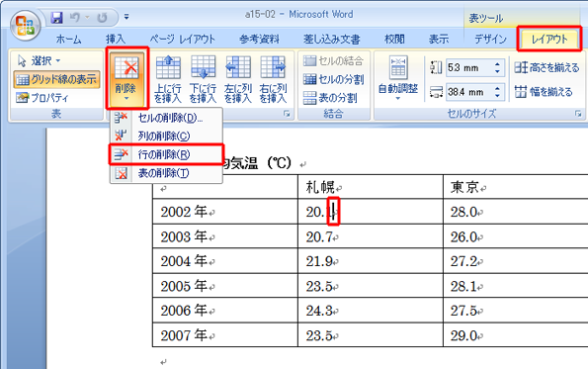Open the undo history dropdown arrow
Image resolution: width=588 pixels, height=369 pixels.
[x=87, y=17]
